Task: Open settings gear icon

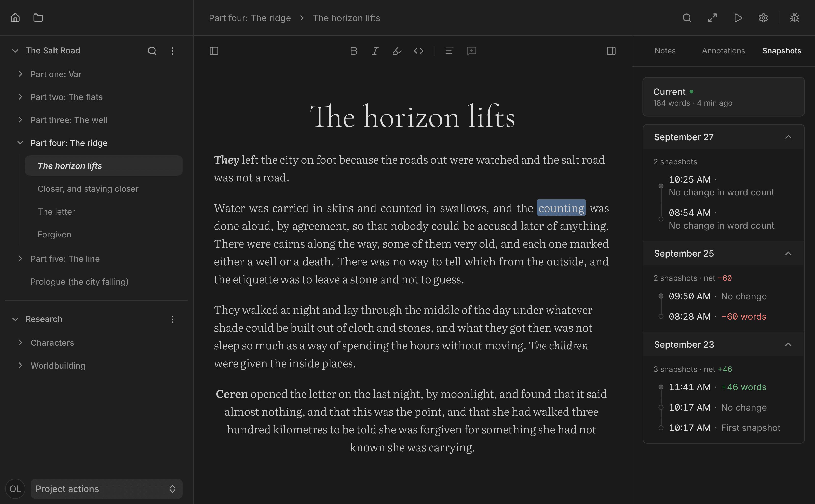Action: pos(763,18)
